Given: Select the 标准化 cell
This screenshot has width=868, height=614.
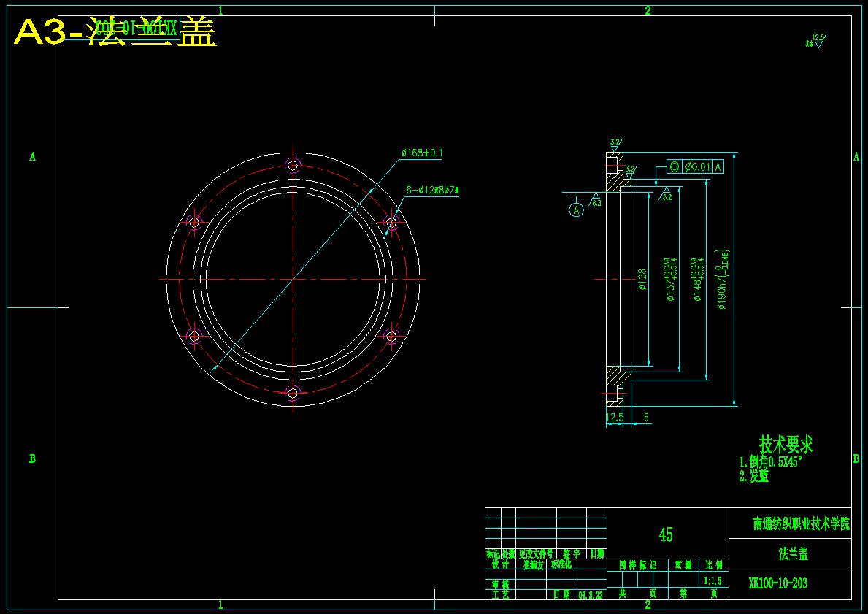Looking at the screenshot, I should [561, 565].
